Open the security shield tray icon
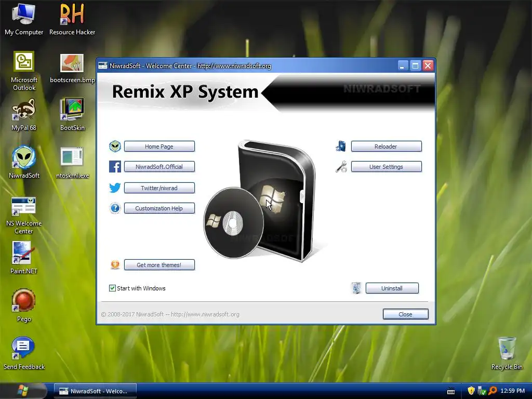Viewport: 532px width, 399px height. pos(471,391)
